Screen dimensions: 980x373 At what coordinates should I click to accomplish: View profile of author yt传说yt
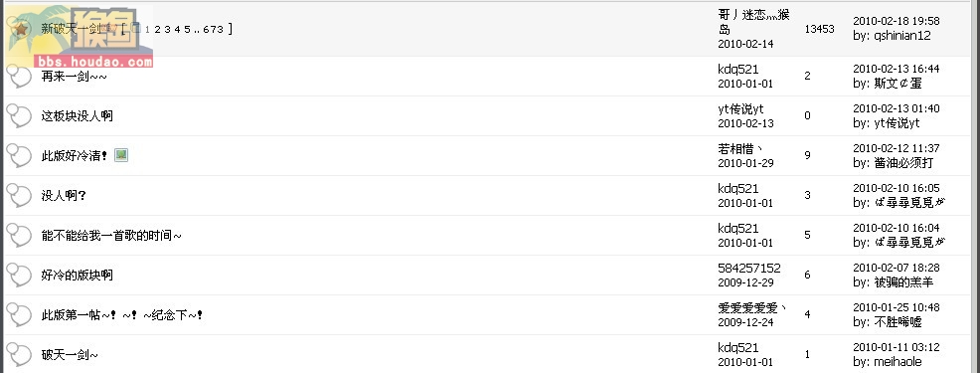(740, 108)
